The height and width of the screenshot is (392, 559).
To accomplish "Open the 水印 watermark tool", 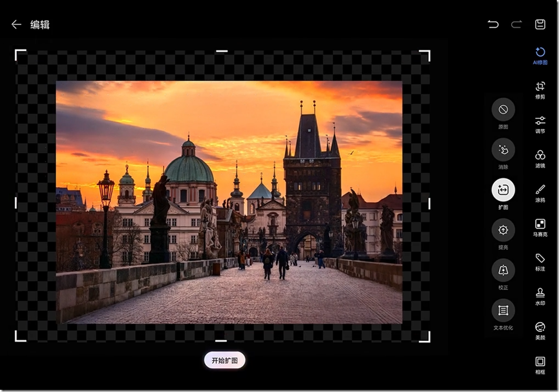I will coord(540,297).
